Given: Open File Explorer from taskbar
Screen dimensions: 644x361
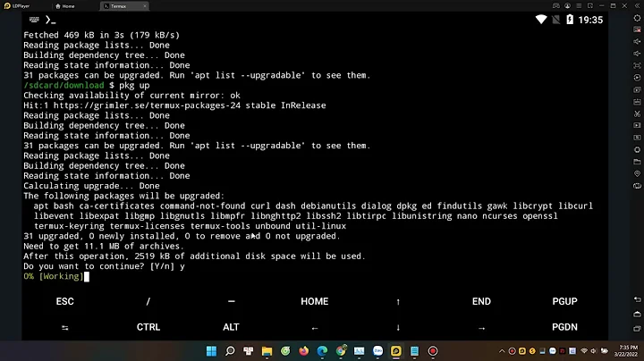Looking at the screenshot, I should tap(267, 351).
